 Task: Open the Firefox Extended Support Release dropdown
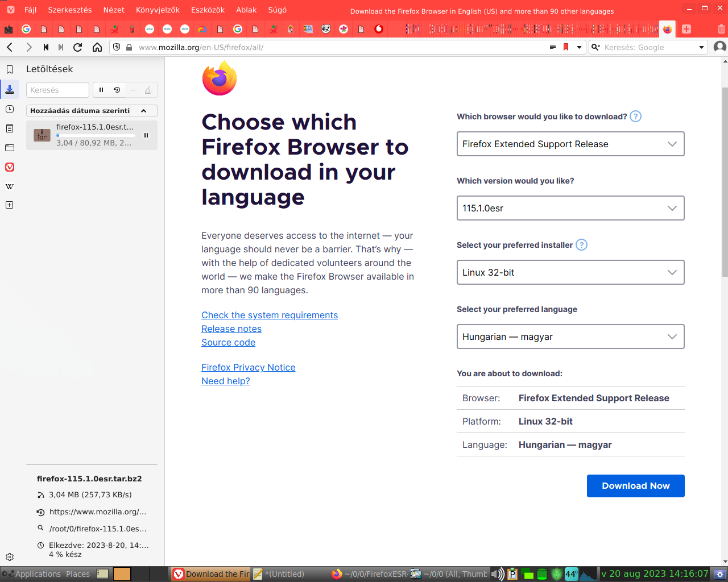pos(570,144)
